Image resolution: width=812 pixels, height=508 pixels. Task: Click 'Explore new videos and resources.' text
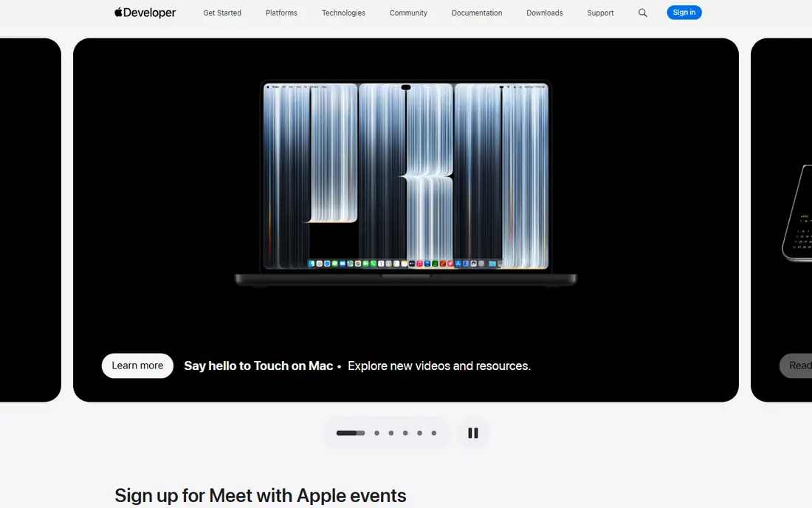click(x=439, y=365)
